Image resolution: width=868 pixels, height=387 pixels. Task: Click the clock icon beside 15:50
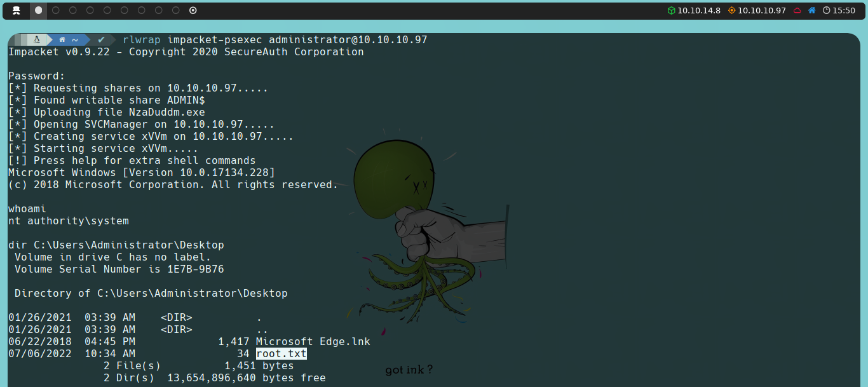click(x=826, y=10)
